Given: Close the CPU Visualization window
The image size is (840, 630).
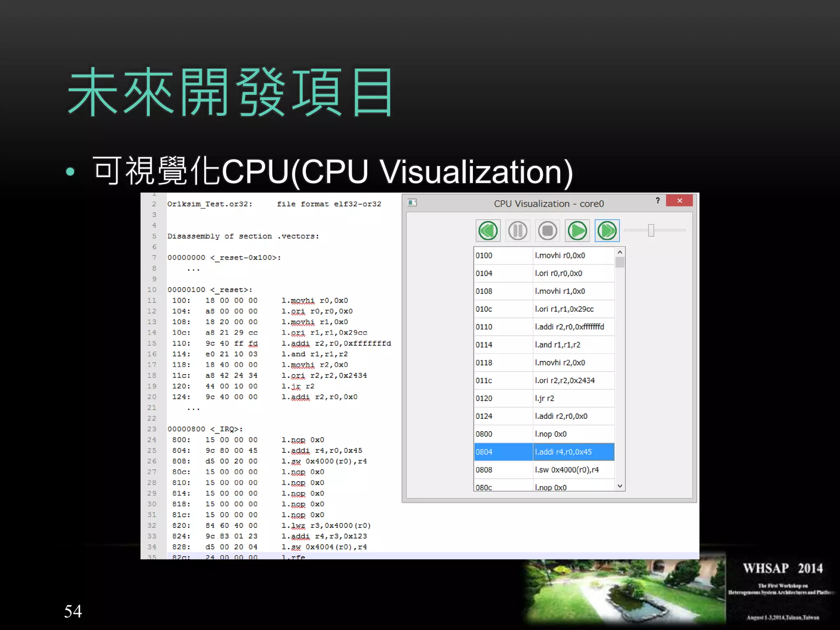Looking at the screenshot, I should (x=680, y=201).
